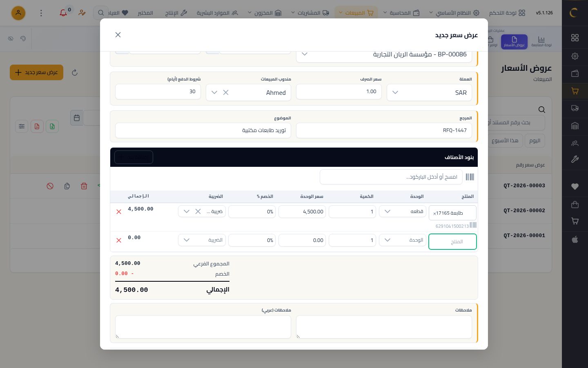The height and width of the screenshot is (368, 588).
Task: Delete quotation QT-2026-00003 with the trash icon
Action: [x=84, y=186]
